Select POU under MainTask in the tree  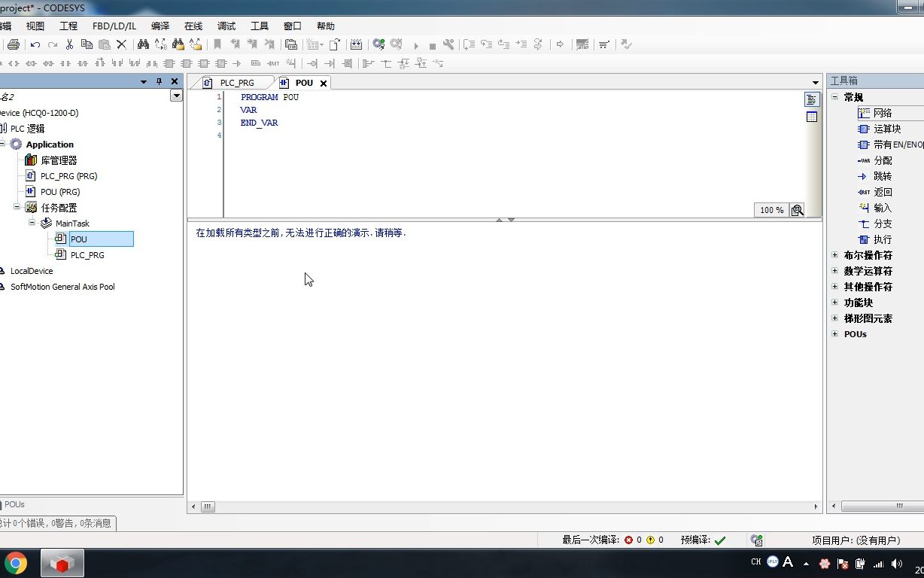click(x=79, y=239)
